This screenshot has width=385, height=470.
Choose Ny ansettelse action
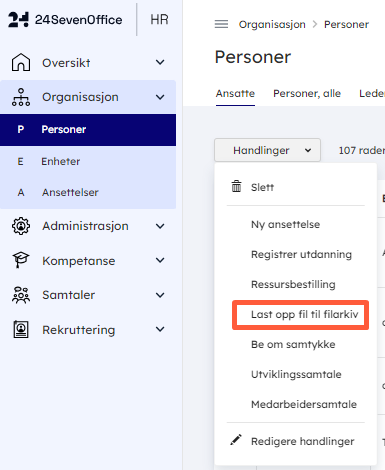pyautogui.click(x=285, y=224)
